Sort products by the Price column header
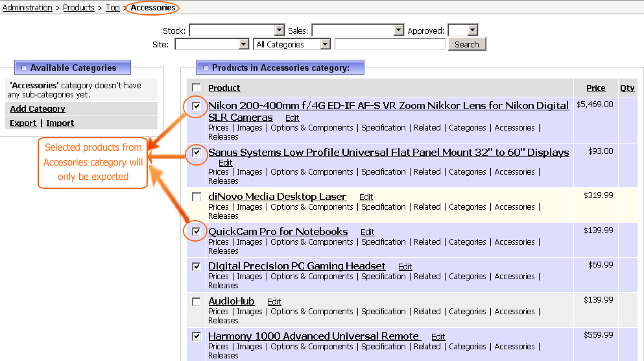644x361 pixels. 595,88
